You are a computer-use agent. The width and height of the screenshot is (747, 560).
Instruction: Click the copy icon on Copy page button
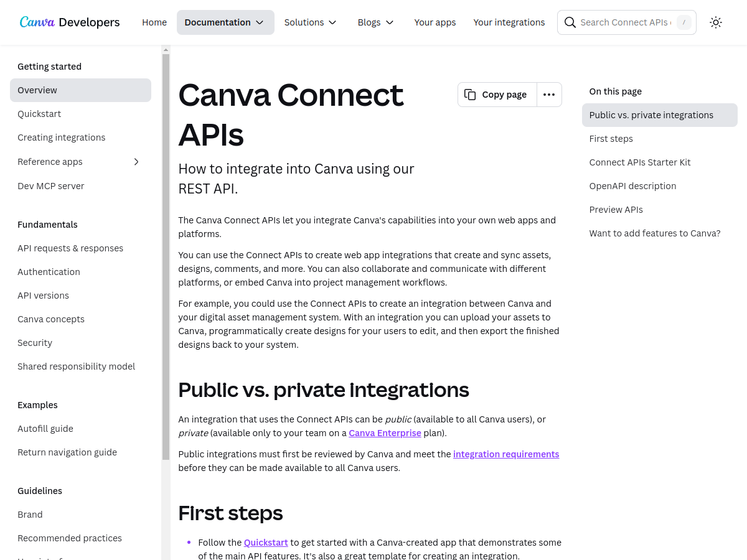click(x=471, y=94)
